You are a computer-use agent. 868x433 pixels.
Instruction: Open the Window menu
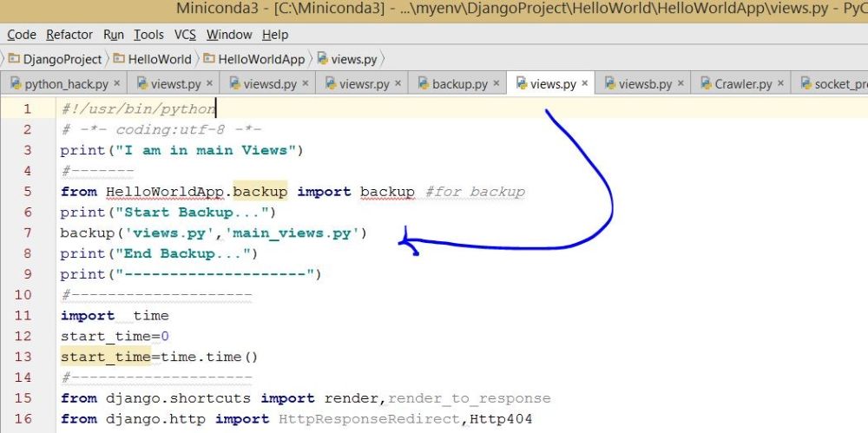click(229, 35)
